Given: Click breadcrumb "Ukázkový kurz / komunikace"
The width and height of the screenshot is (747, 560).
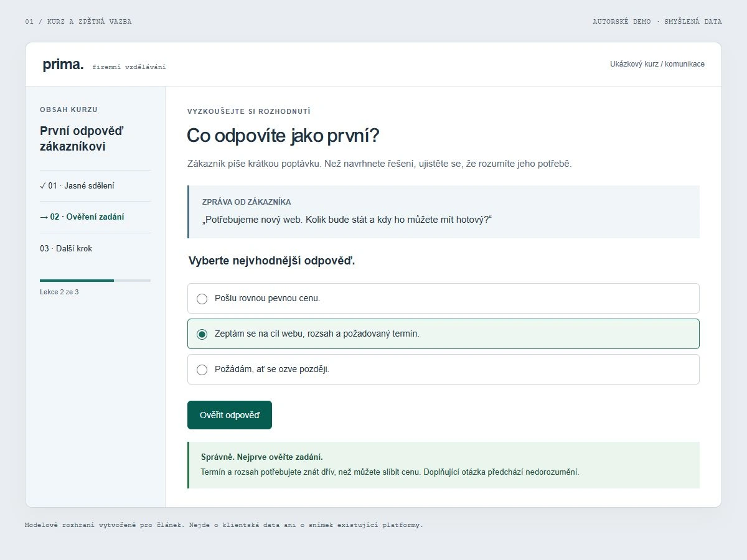Looking at the screenshot, I should (657, 64).
